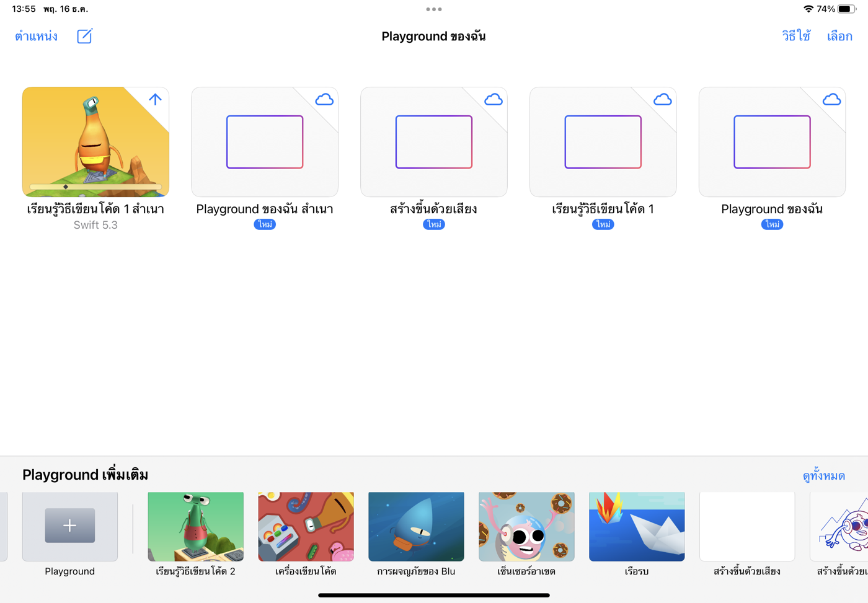868x603 pixels.
Task: Tap cloud icon on เรียนรู้วิธีเขียนโค้ด 1
Action: (x=662, y=99)
